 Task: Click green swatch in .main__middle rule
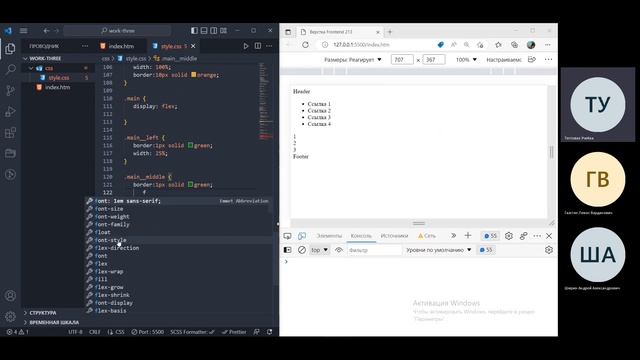tap(190, 184)
